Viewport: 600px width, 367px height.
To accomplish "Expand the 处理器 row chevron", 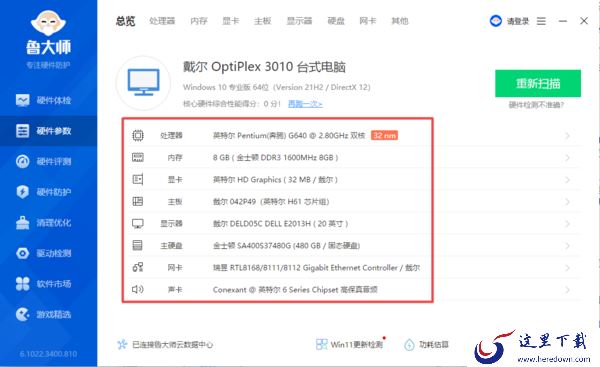I will [x=567, y=135].
